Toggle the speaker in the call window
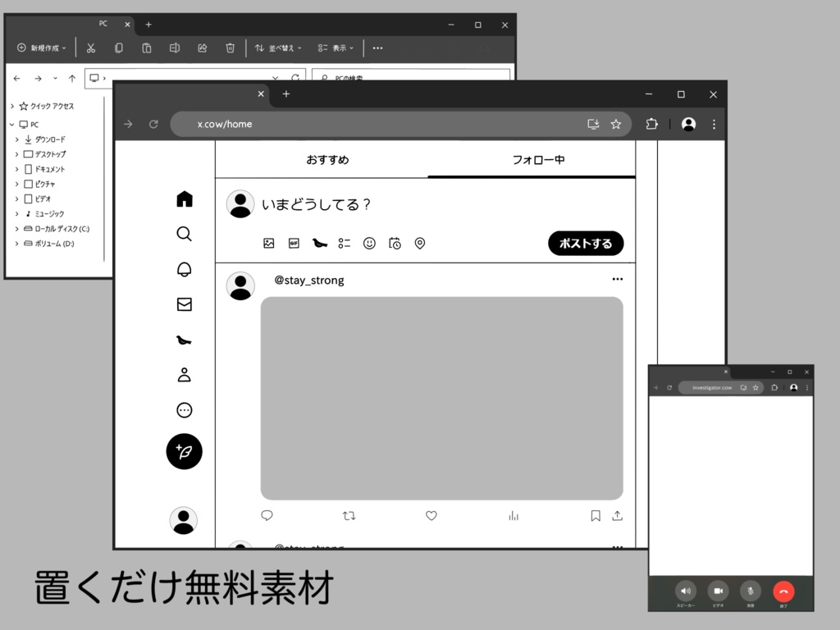Image resolution: width=840 pixels, height=630 pixels. [x=686, y=591]
